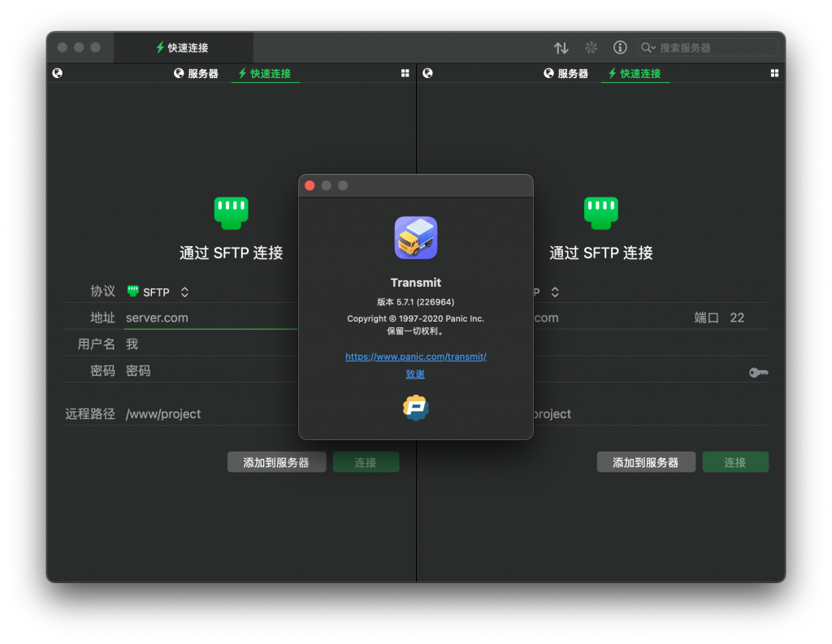Open the right pane protocol dropdown stepper
The height and width of the screenshot is (644, 832).
pyautogui.click(x=554, y=292)
